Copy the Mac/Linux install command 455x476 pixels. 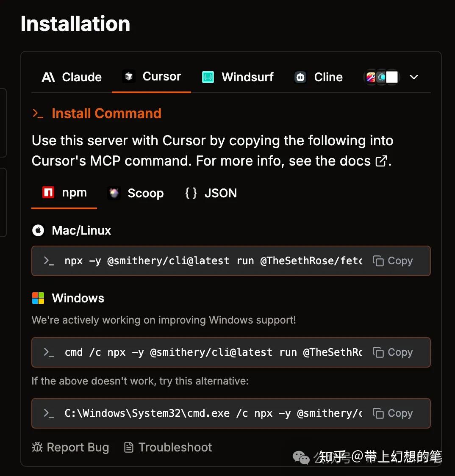393,261
